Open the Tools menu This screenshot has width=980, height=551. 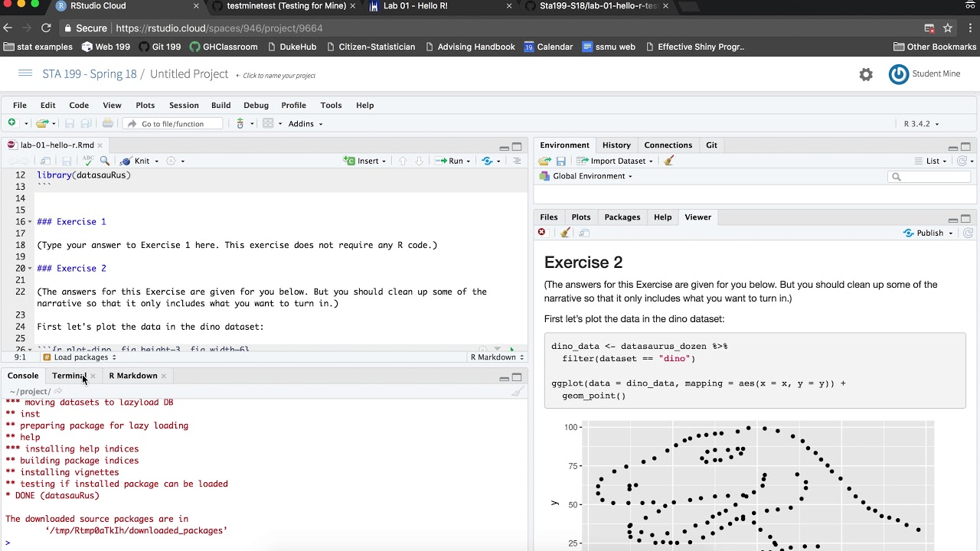coord(331,105)
